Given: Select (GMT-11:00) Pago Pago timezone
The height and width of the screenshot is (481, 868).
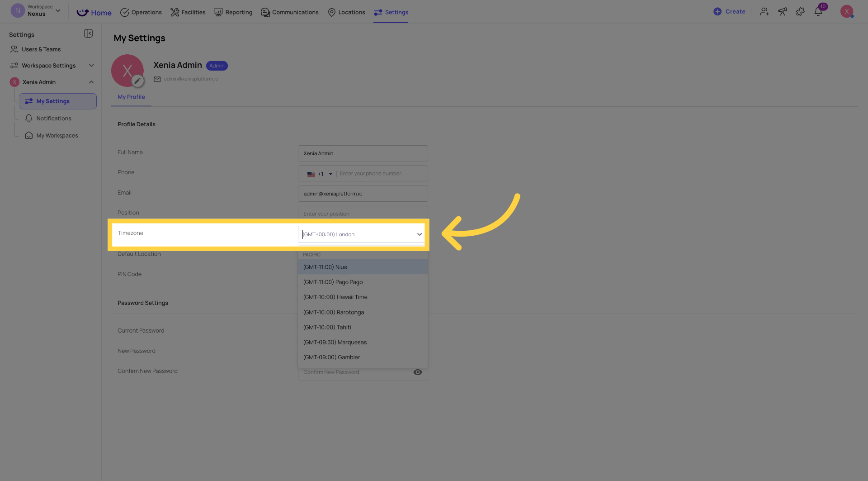Looking at the screenshot, I should [x=363, y=282].
